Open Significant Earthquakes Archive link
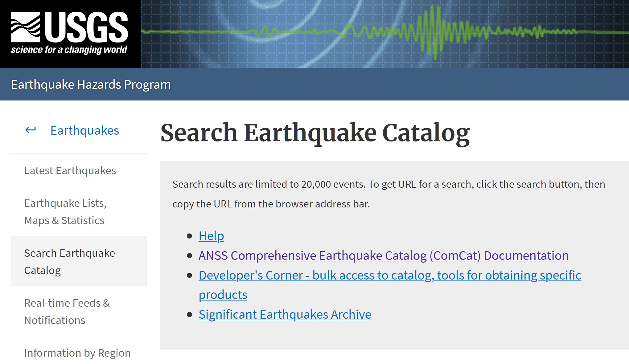 [285, 314]
